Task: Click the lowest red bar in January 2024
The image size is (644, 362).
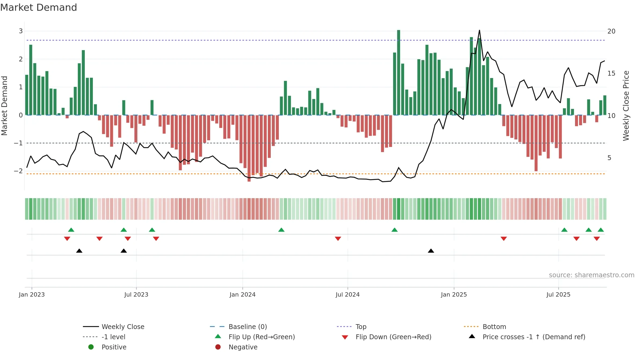Action: coord(249,148)
